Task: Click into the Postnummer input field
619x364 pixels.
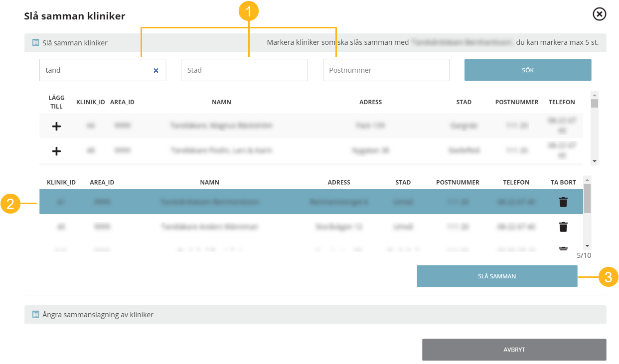Action: coord(386,70)
